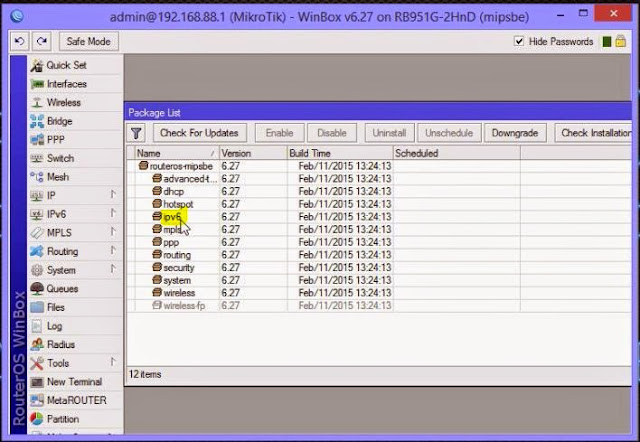Click the Unschedule button

point(449,133)
